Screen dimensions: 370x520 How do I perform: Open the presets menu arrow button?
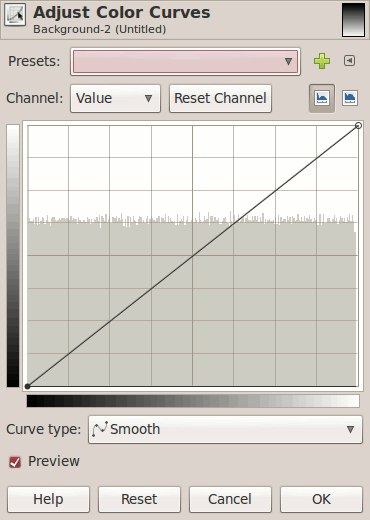(349, 61)
